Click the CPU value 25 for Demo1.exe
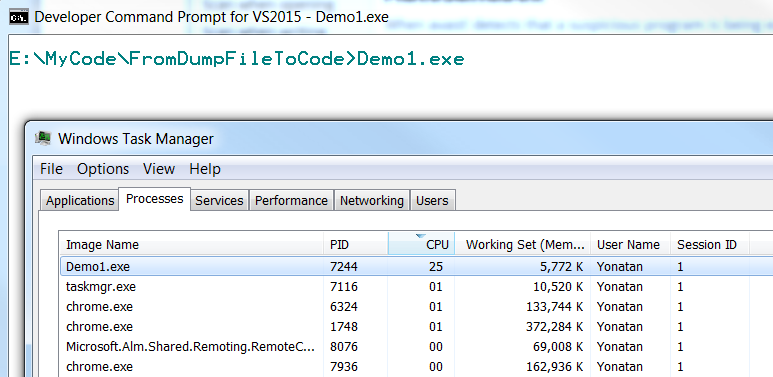The image size is (773, 377). click(x=436, y=267)
